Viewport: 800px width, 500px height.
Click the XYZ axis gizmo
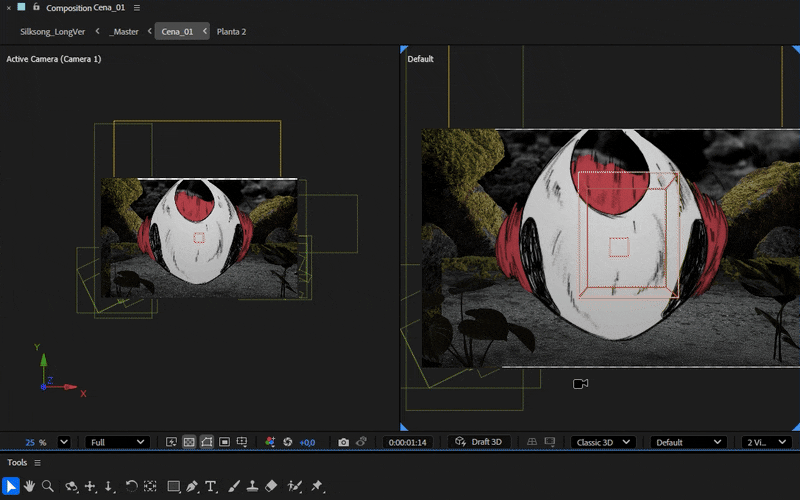pyautogui.click(x=59, y=371)
